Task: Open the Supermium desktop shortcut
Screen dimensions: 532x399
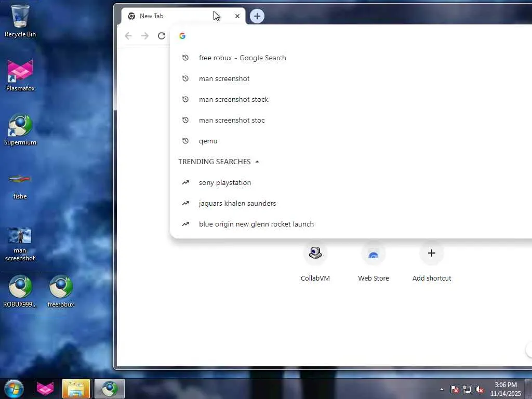Action: 20,129
